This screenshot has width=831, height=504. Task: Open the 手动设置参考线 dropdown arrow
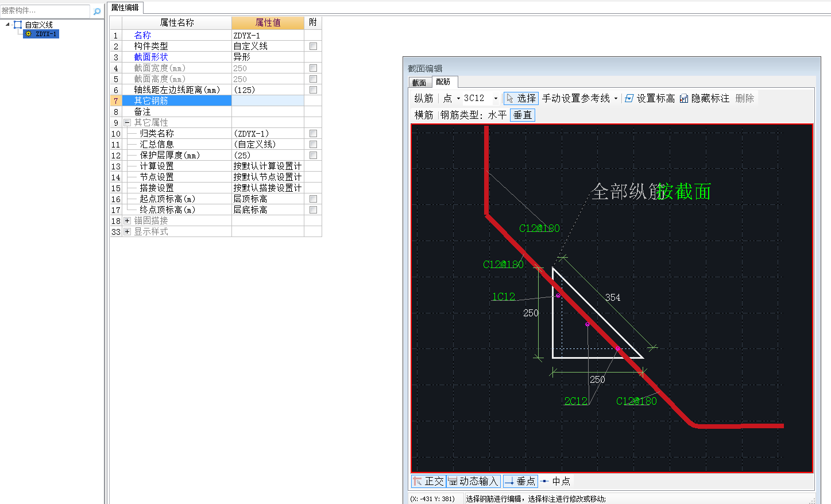(616, 98)
